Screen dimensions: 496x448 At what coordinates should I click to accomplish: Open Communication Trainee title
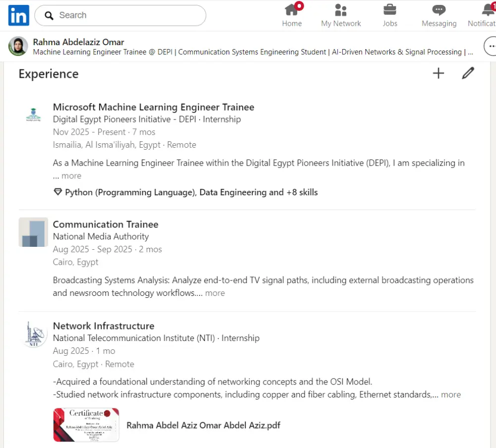point(105,224)
